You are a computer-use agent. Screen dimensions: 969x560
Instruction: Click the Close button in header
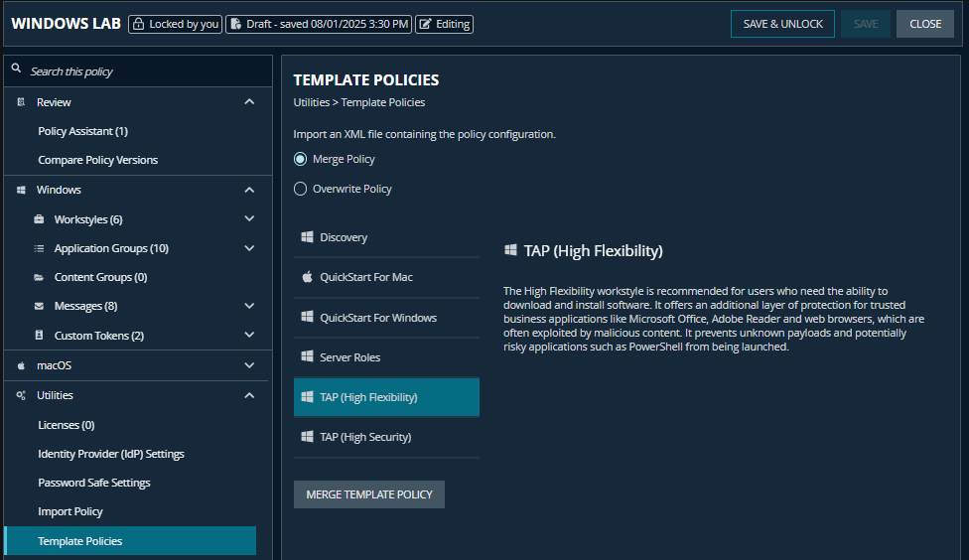(925, 24)
